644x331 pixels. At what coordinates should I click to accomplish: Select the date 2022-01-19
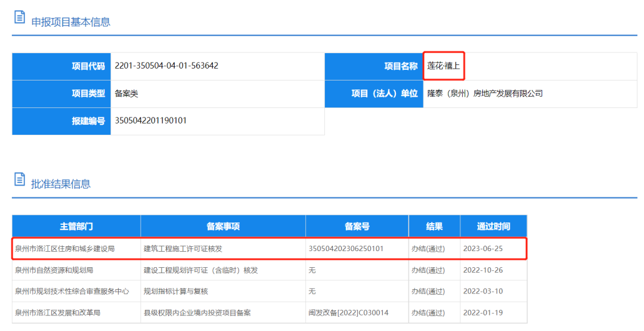tap(483, 313)
